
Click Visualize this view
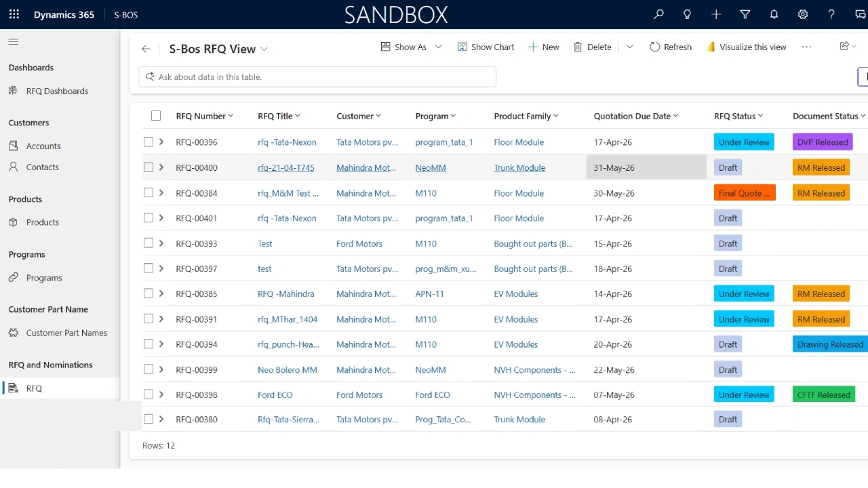point(746,47)
